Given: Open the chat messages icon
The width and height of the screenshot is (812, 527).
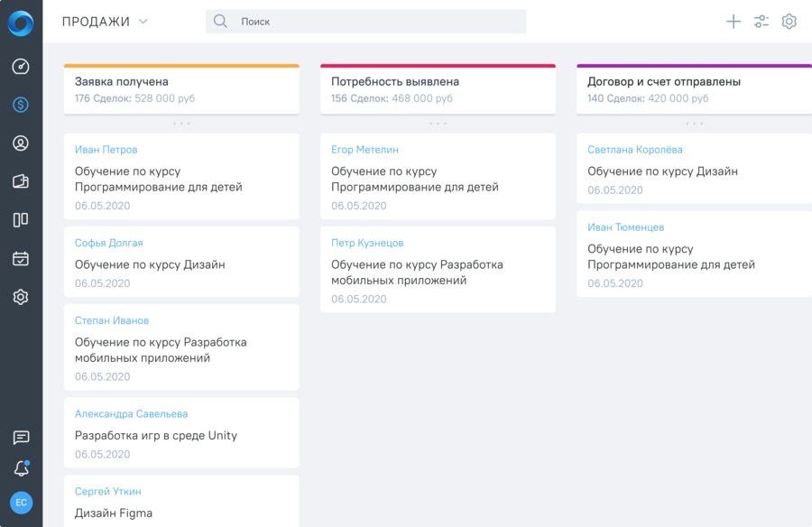Looking at the screenshot, I should (22, 438).
